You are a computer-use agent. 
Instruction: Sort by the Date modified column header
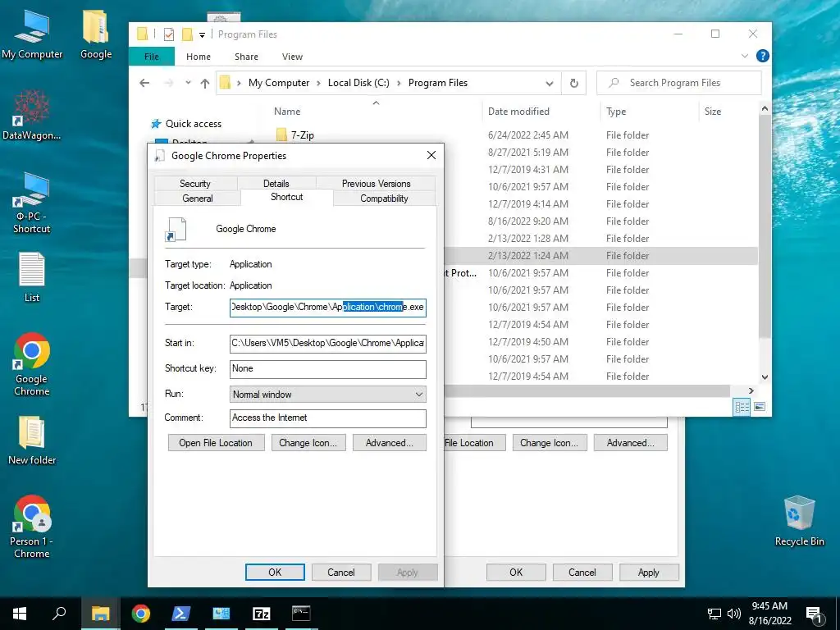click(518, 112)
